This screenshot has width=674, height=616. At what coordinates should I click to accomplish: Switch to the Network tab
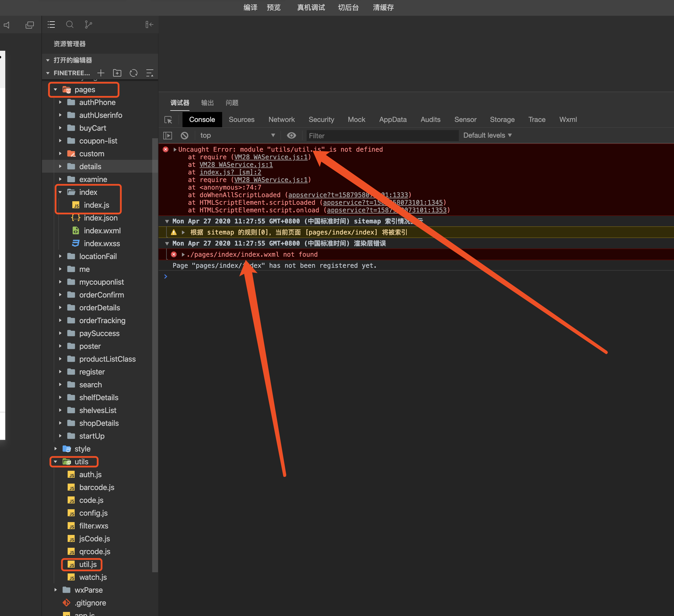pos(281,119)
